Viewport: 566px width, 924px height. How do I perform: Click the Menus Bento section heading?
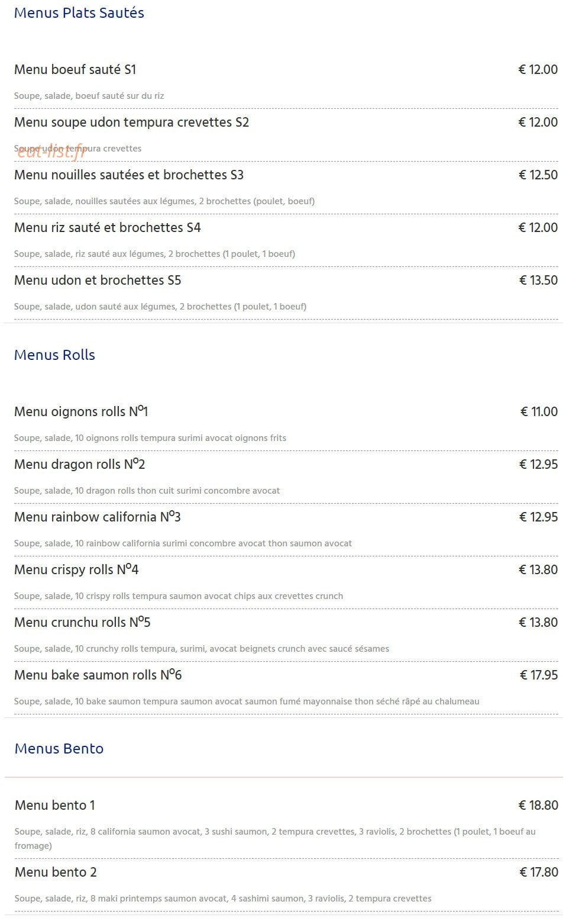click(x=59, y=749)
